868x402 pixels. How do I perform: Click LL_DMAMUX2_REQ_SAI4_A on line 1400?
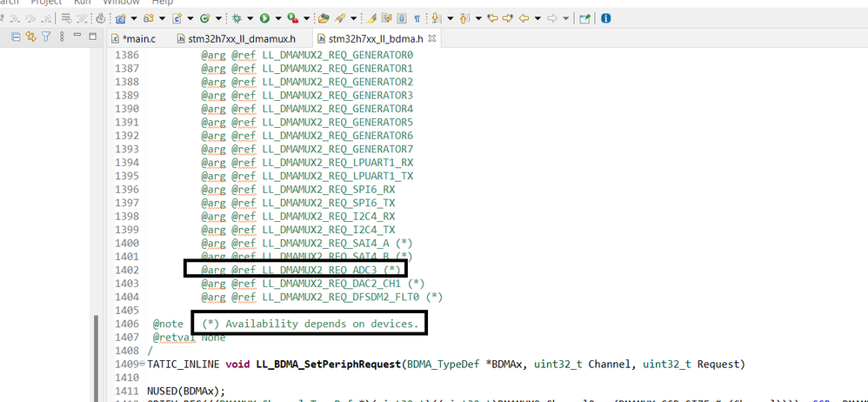326,243
